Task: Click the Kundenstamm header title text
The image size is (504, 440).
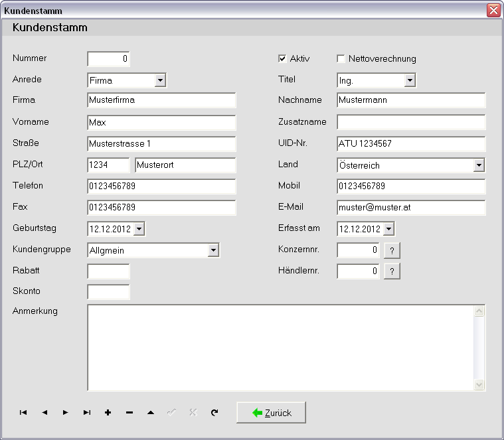Action: tap(50, 28)
